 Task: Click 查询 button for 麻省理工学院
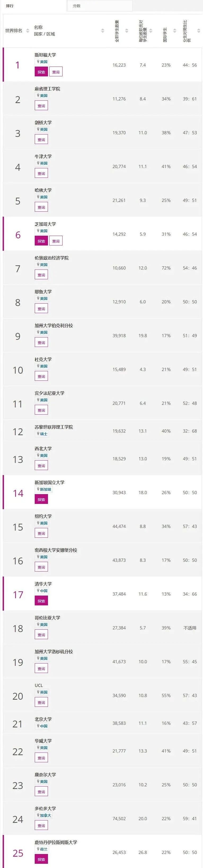pos(41,106)
